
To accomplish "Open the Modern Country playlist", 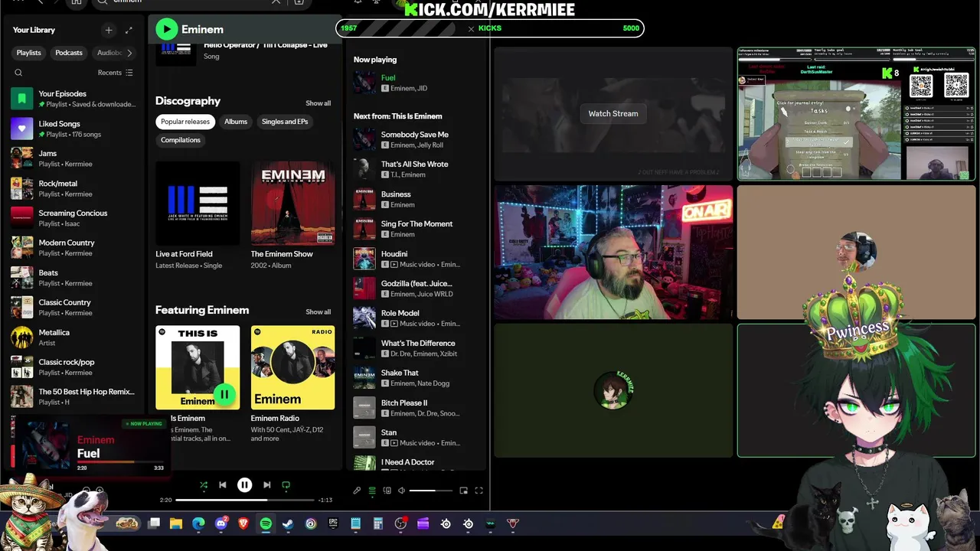I will (73, 248).
